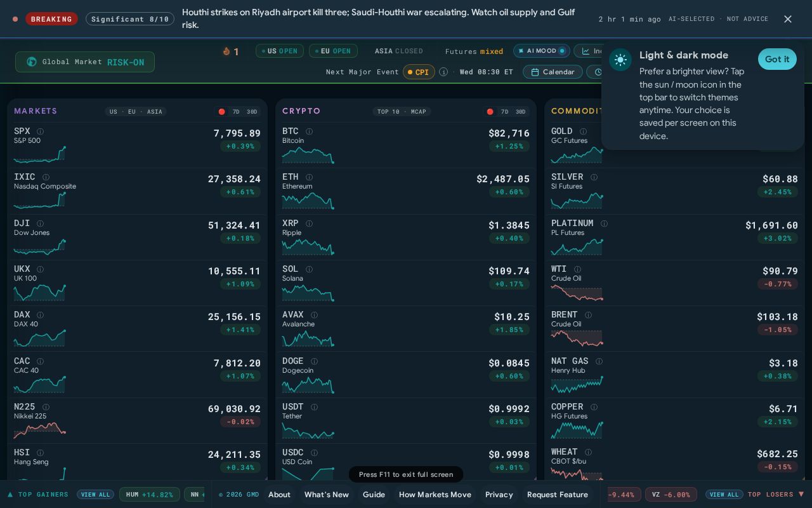This screenshot has width=812, height=508.
Task: Open Request Feature link
Action: tap(558, 495)
